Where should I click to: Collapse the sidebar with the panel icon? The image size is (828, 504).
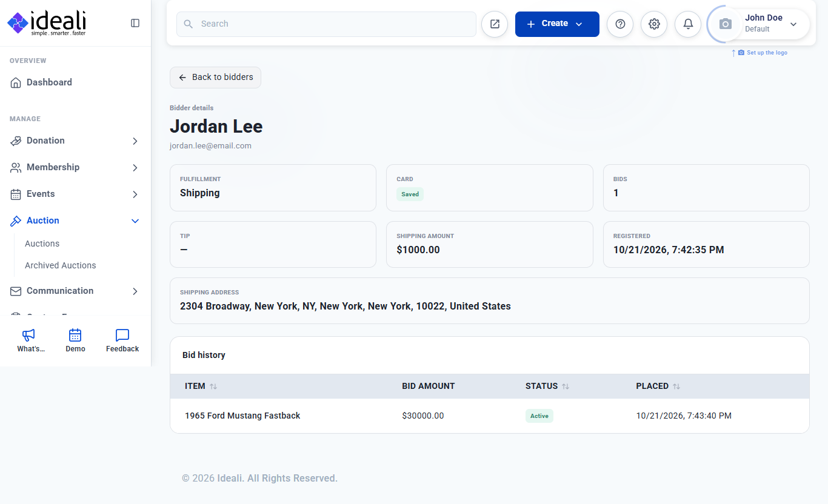tap(135, 23)
